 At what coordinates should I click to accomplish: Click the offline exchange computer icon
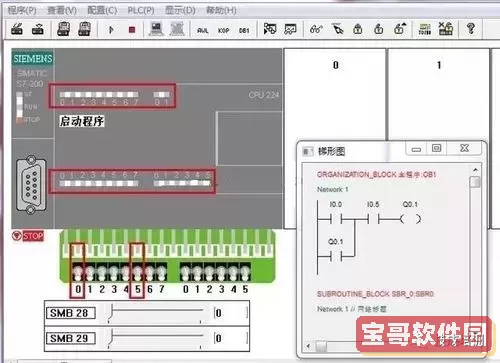[177, 29]
